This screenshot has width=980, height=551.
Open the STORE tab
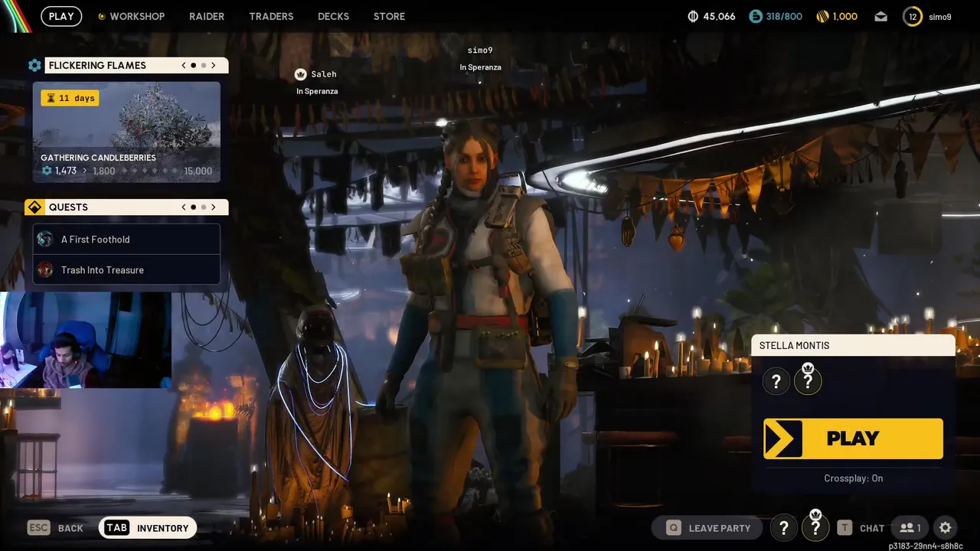pyautogui.click(x=389, y=16)
